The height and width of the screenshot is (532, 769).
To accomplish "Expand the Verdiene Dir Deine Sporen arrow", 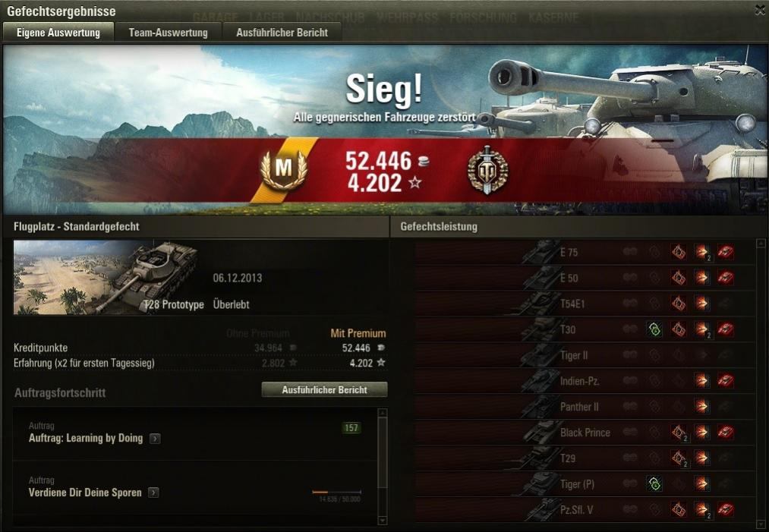I will click(x=153, y=493).
